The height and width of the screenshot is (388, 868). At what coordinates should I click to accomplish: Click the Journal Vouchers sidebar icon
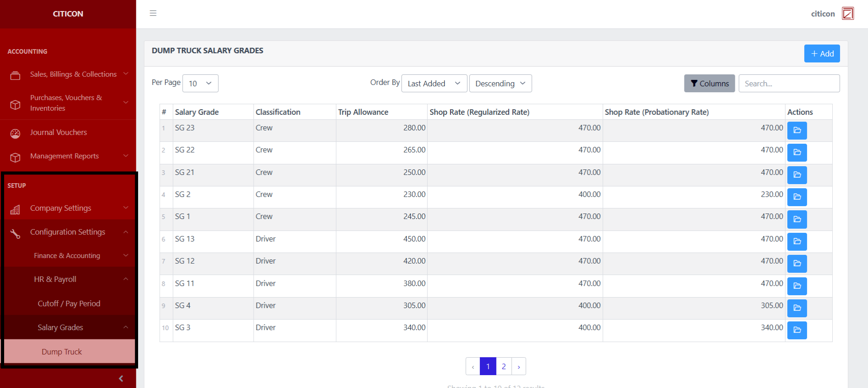pyautogui.click(x=15, y=133)
